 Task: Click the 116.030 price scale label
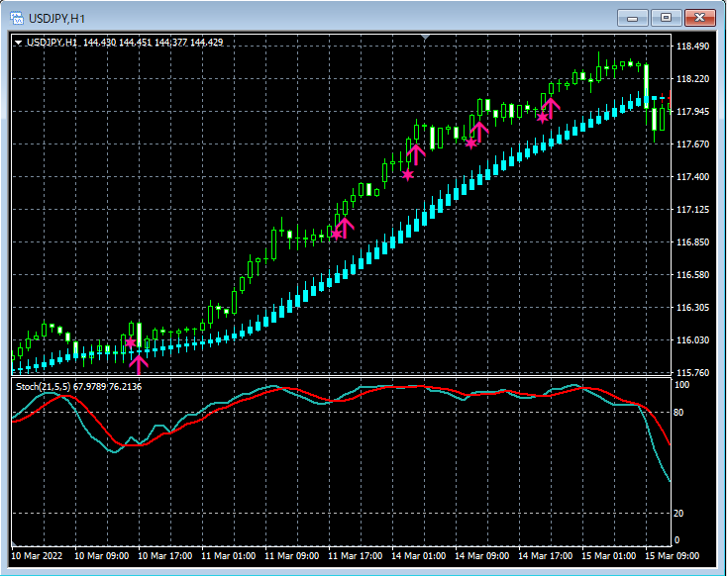(692, 339)
